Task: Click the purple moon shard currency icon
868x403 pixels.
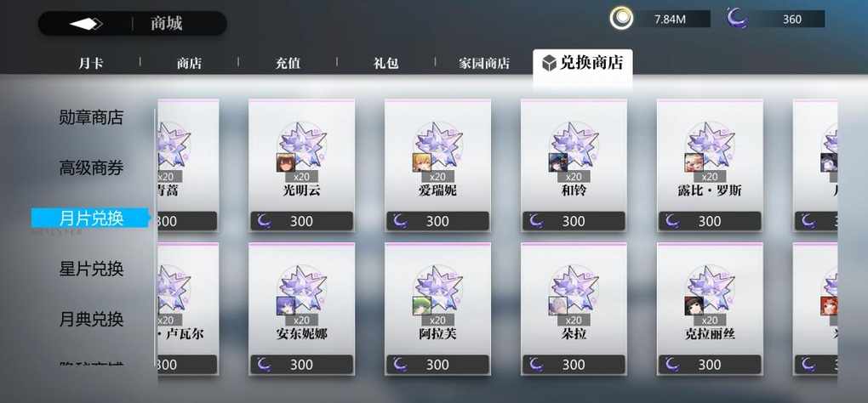Action: tap(737, 19)
